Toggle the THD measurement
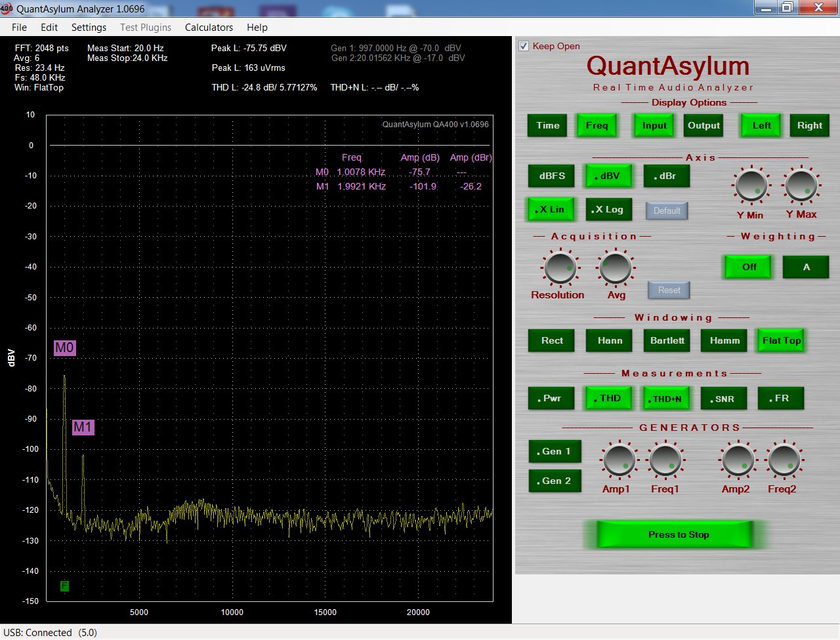 (x=610, y=398)
